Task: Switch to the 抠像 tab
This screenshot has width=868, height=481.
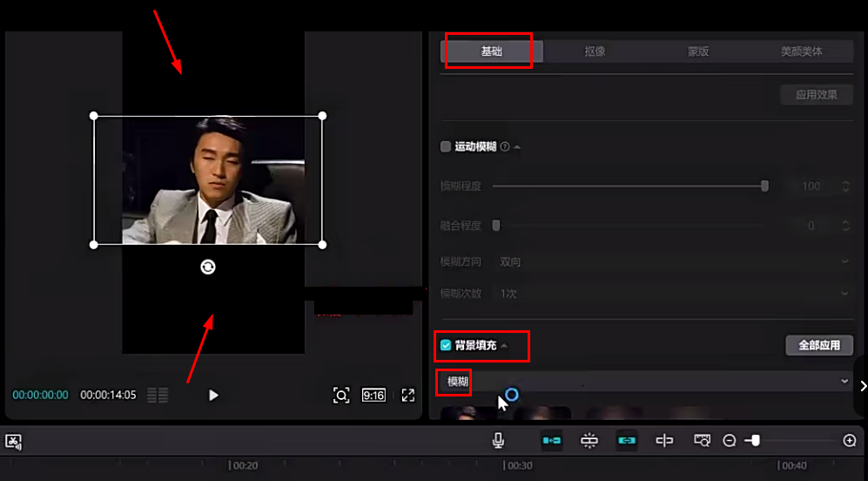Action: click(595, 51)
